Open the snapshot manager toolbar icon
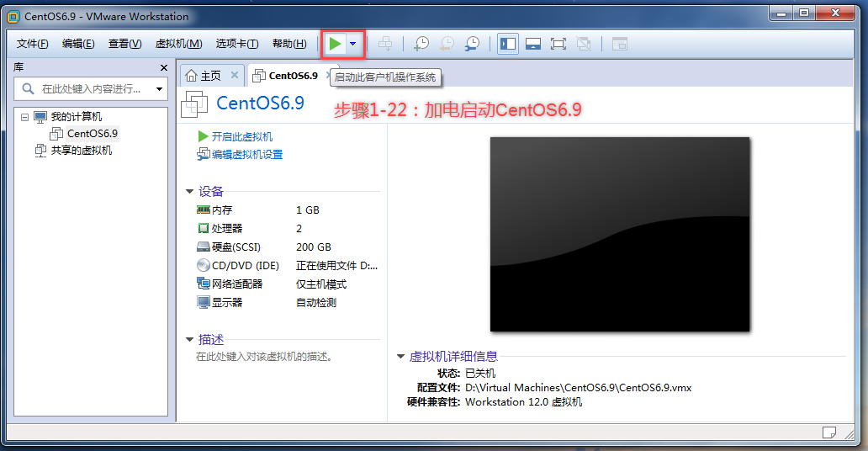868x451 pixels. (x=472, y=44)
